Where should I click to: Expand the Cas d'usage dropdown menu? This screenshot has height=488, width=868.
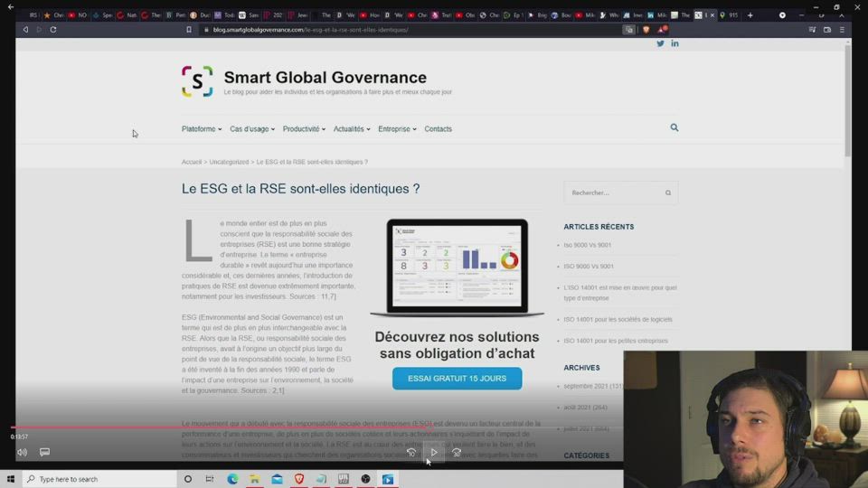click(x=252, y=129)
